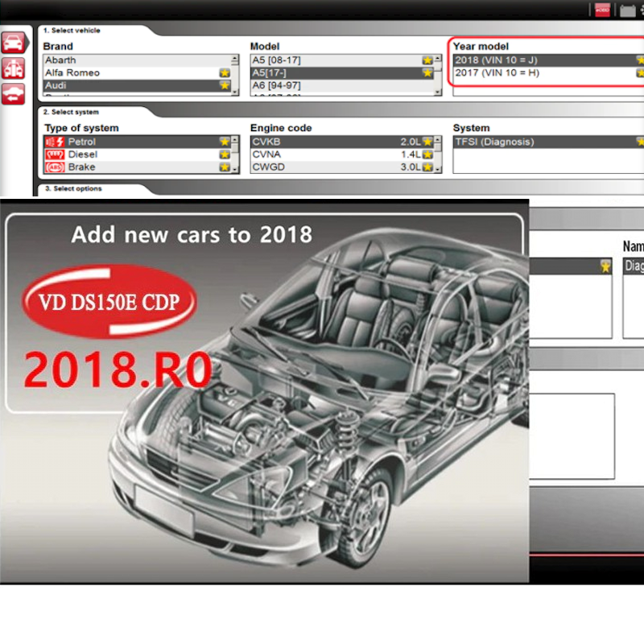Toggle favorite star on the Brake row

coord(225,167)
